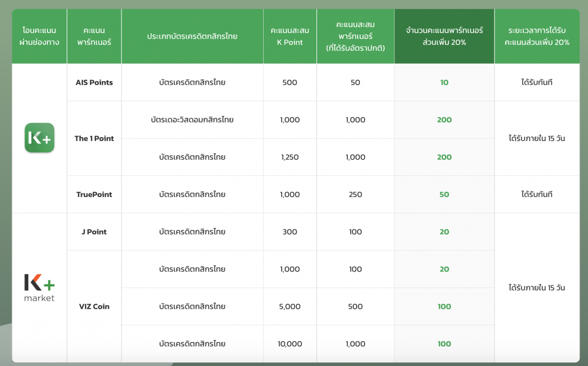Select the 250 partner points in TruePoint row
588x366 pixels.
pos(355,195)
